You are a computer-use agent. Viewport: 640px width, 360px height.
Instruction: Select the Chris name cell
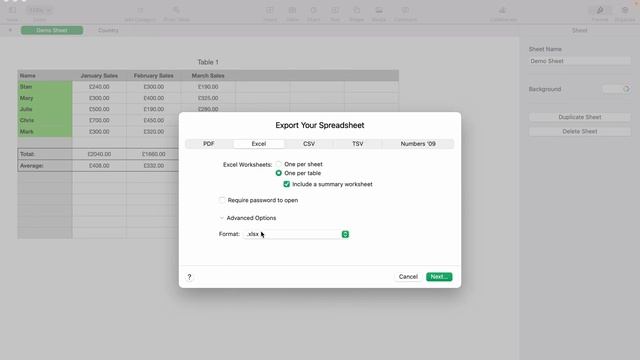click(45, 120)
